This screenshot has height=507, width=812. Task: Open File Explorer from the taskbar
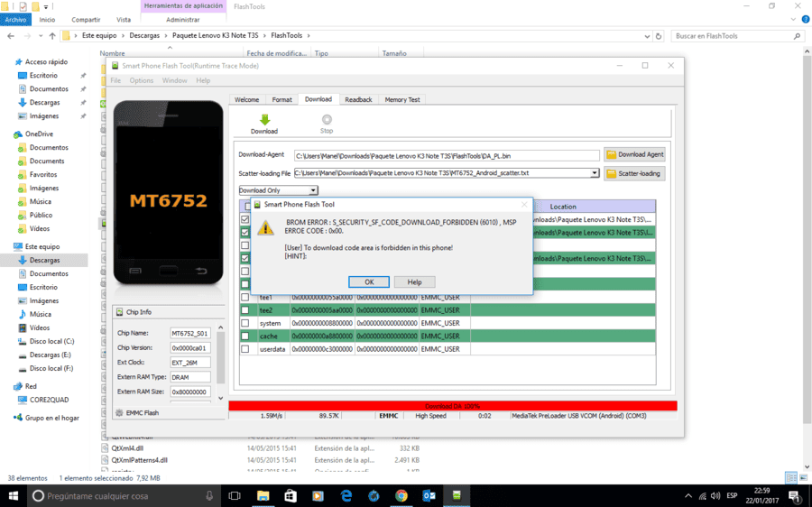tap(263, 495)
